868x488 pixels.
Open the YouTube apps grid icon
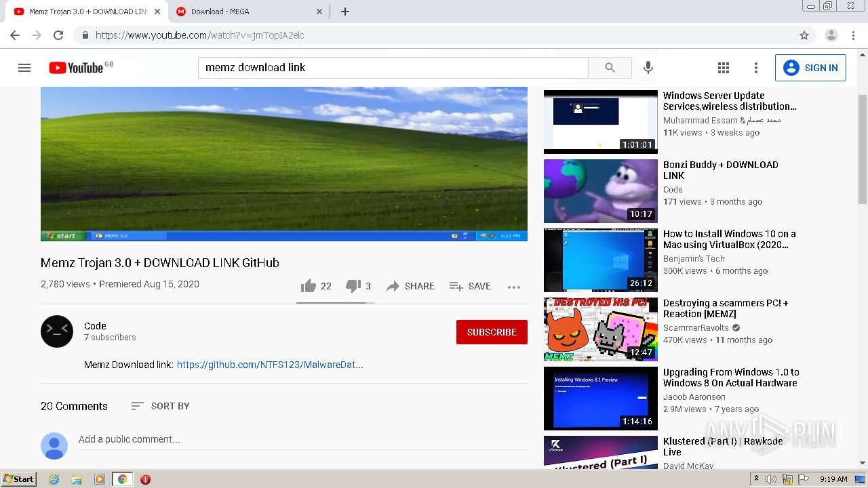point(724,68)
